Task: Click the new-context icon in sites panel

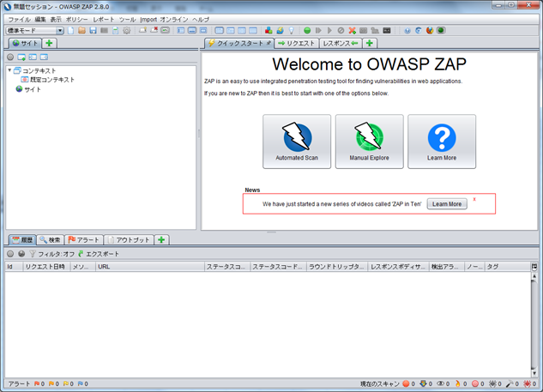Action: [x=21, y=57]
